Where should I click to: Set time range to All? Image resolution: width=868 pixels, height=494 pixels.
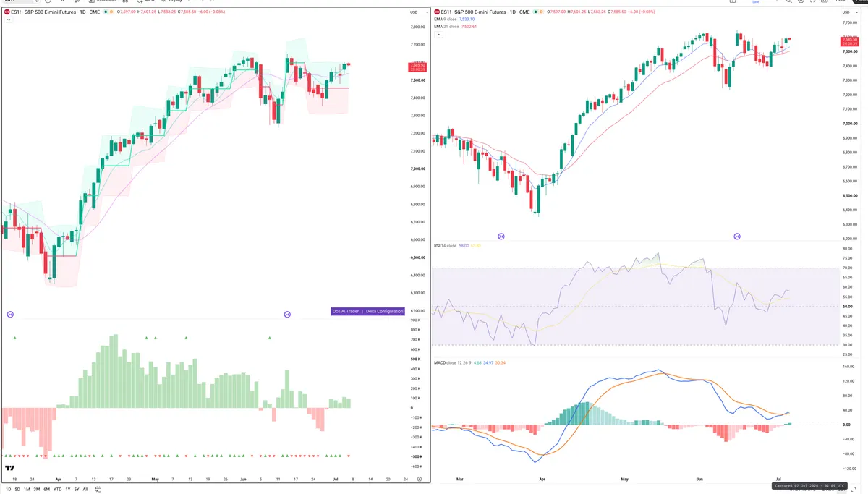pyautogui.click(x=85, y=489)
